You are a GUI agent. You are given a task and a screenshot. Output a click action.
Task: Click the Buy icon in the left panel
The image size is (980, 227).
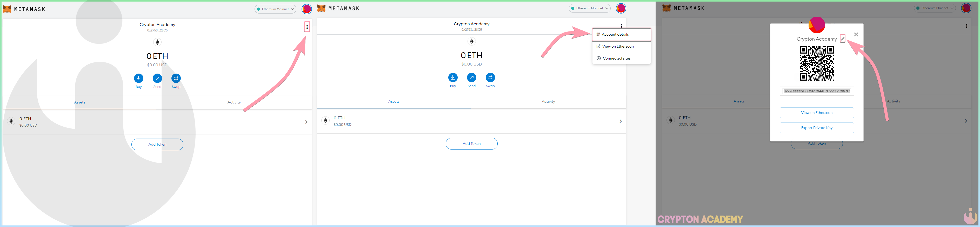click(x=138, y=78)
